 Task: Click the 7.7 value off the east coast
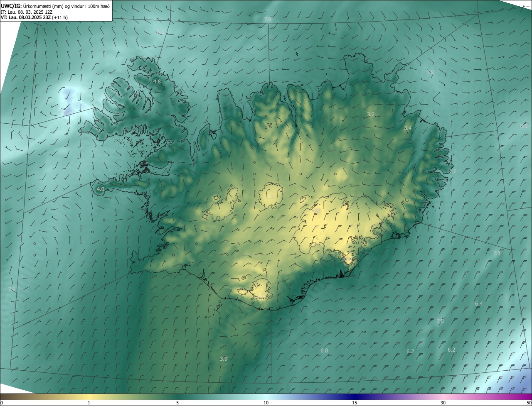click(453, 172)
